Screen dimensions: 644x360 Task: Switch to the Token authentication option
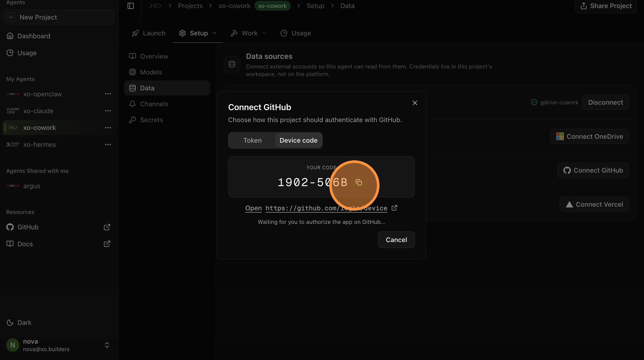coord(252,140)
